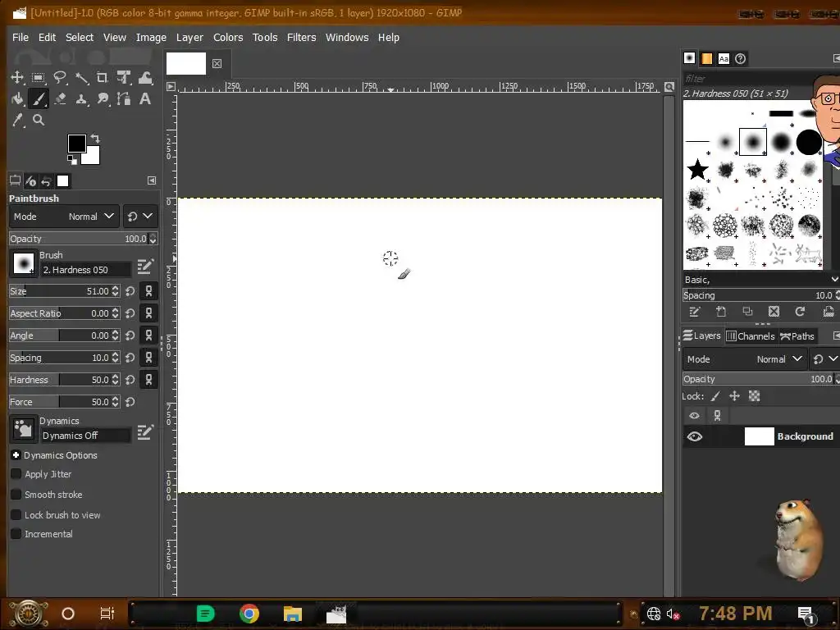The width and height of the screenshot is (840, 630).
Task: Select the Zoom magnifier tool
Action: pos(38,120)
